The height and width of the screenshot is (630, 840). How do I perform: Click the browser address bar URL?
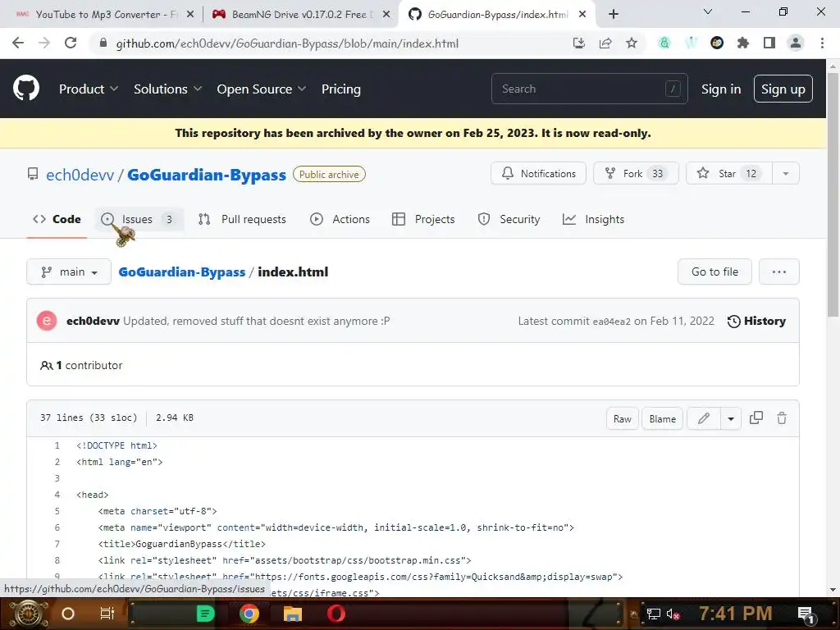pyautogui.click(x=287, y=43)
